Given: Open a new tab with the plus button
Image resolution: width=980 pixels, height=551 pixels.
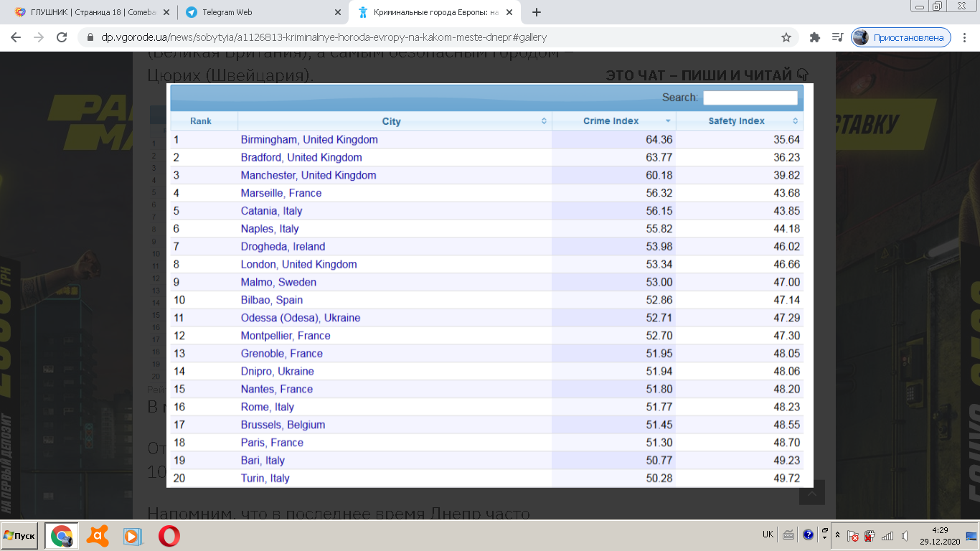Looking at the screenshot, I should coord(537,12).
